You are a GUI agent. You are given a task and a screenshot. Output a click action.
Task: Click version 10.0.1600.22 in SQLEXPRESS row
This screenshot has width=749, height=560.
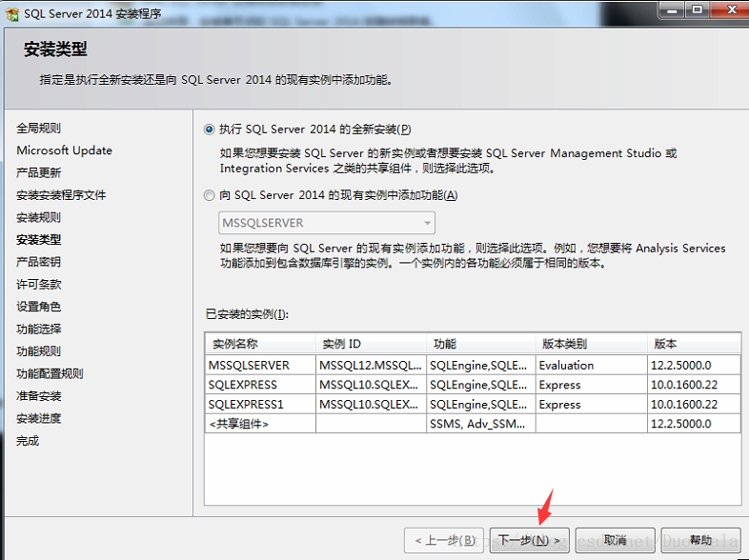pos(694,385)
